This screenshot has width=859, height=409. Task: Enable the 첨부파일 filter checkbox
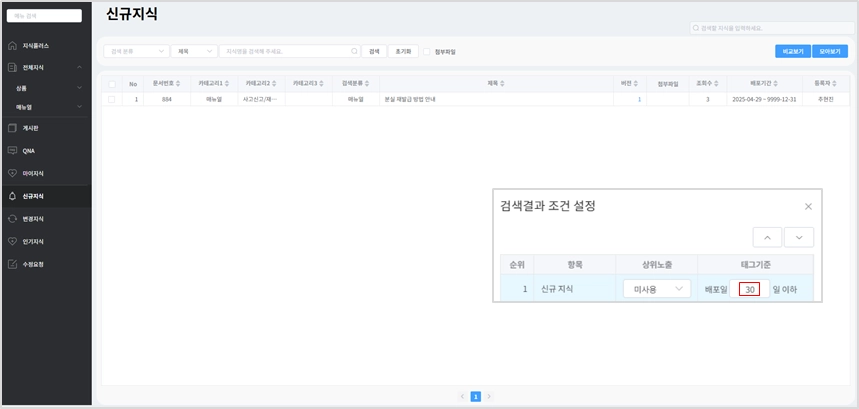(x=427, y=51)
